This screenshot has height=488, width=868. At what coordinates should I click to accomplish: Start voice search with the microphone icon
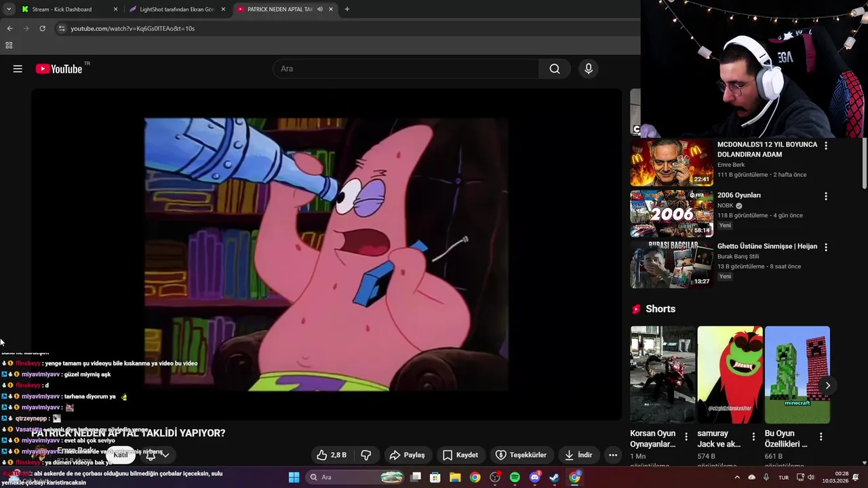(589, 68)
